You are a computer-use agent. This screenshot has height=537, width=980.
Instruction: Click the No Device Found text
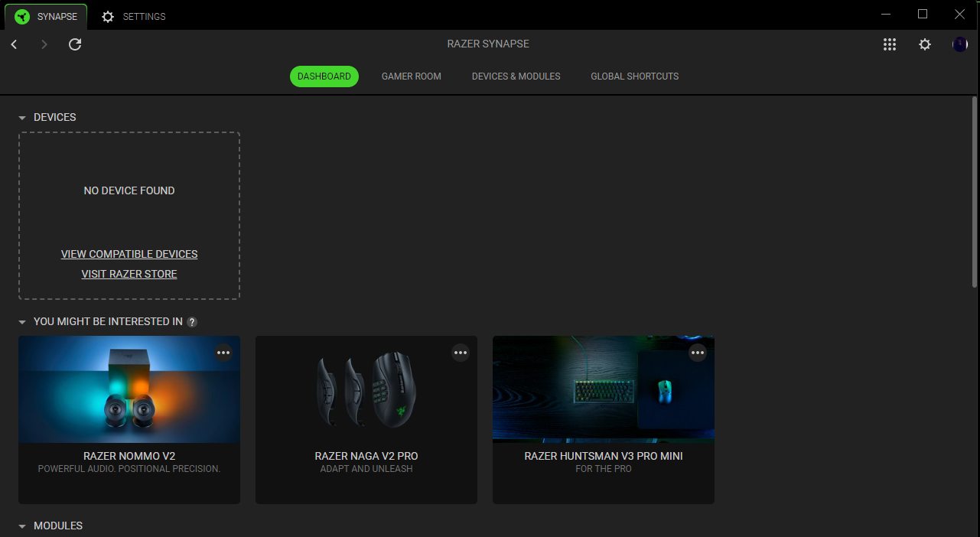(x=129, y=190)
